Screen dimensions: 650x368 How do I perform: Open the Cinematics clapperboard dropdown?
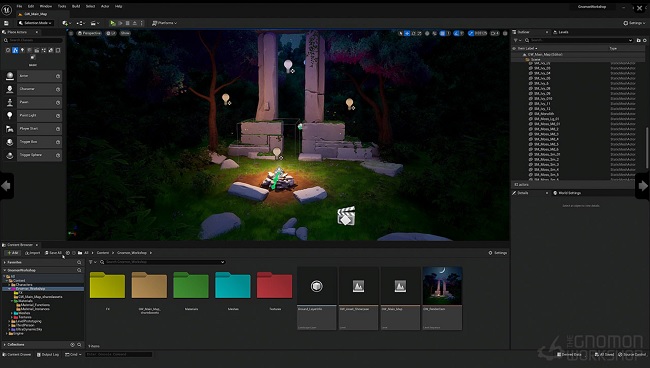tap(95, 23)
